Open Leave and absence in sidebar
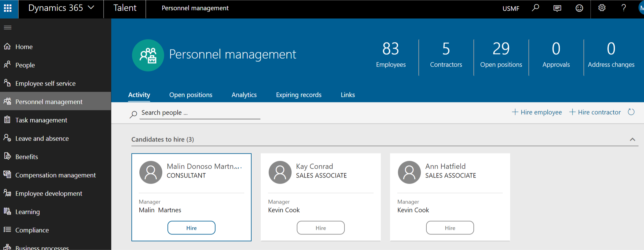This screenshot has height=250, width=644. (42, 138)
